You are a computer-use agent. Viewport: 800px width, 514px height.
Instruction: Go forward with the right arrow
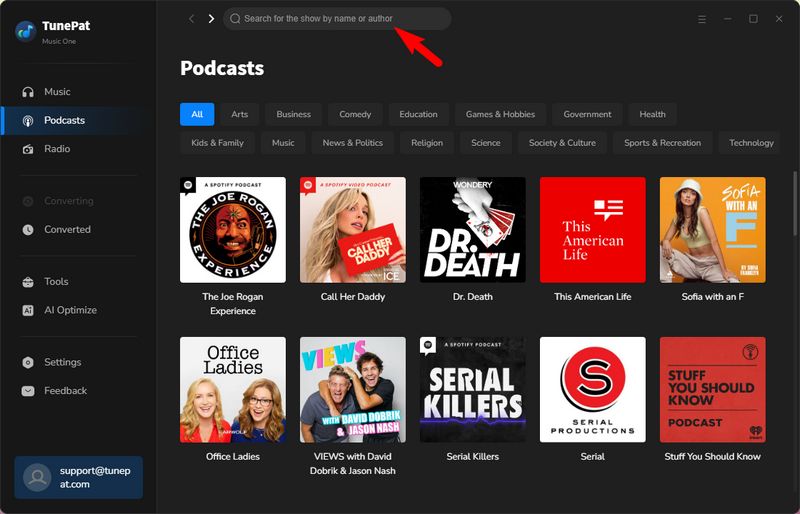tap(211, 19)
